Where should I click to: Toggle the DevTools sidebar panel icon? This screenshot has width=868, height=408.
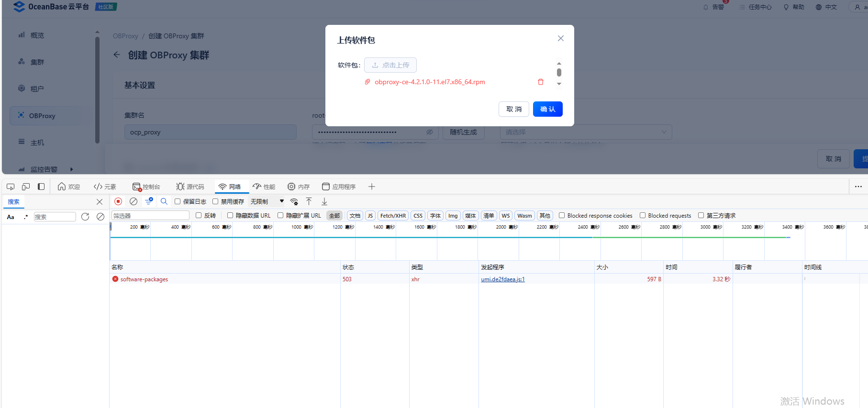tap(41, 187)
